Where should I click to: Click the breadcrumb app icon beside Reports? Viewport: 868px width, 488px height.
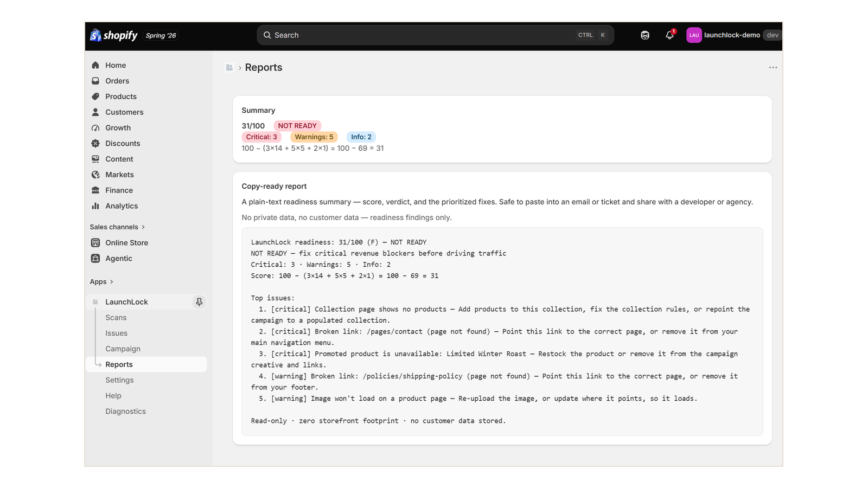click(229, 68)
